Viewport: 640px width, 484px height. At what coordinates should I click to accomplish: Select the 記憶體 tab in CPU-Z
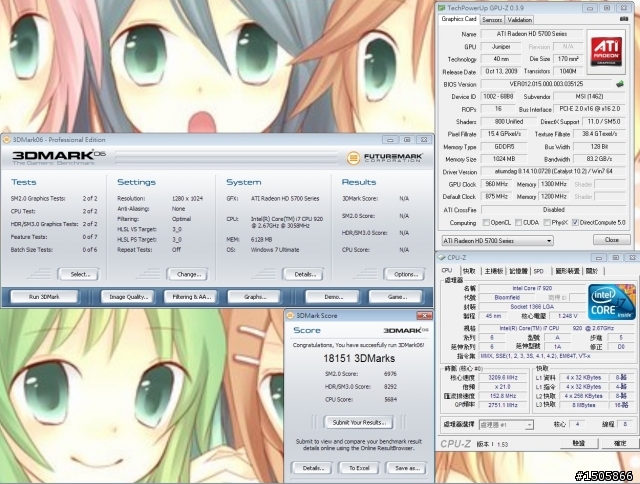518,271
